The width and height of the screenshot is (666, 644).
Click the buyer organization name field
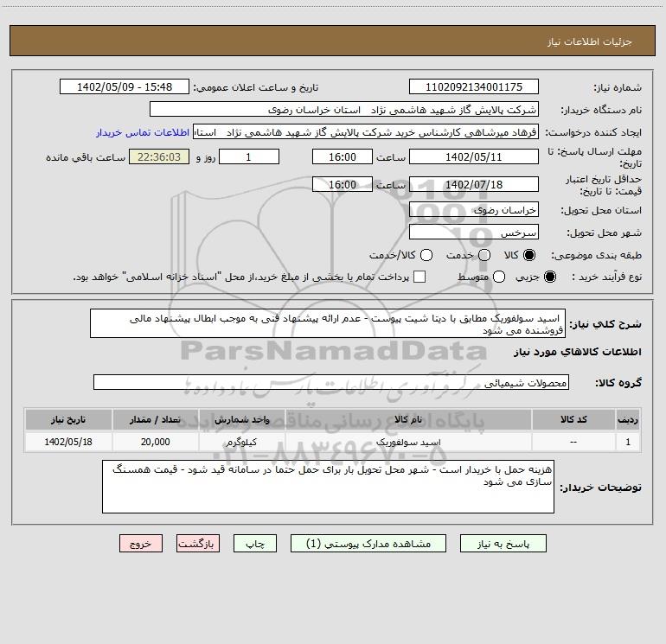pos(344,110)
